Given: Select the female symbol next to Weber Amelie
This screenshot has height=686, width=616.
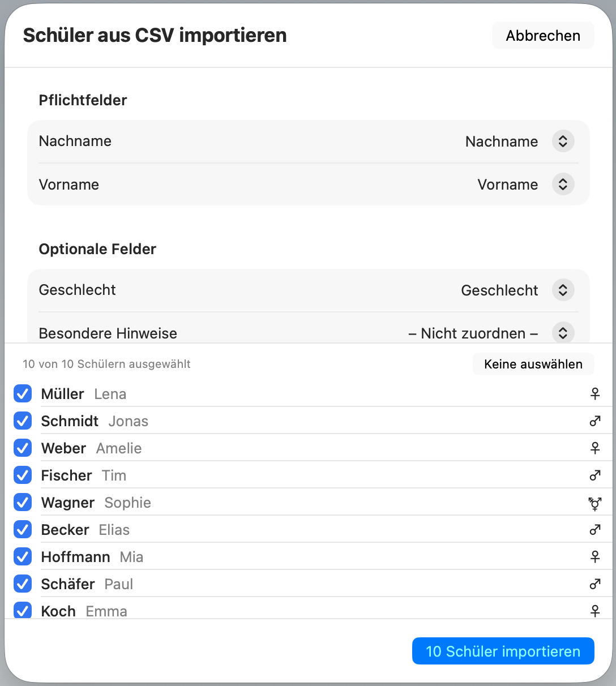Looking at the screenshot, I should (595, 448).
